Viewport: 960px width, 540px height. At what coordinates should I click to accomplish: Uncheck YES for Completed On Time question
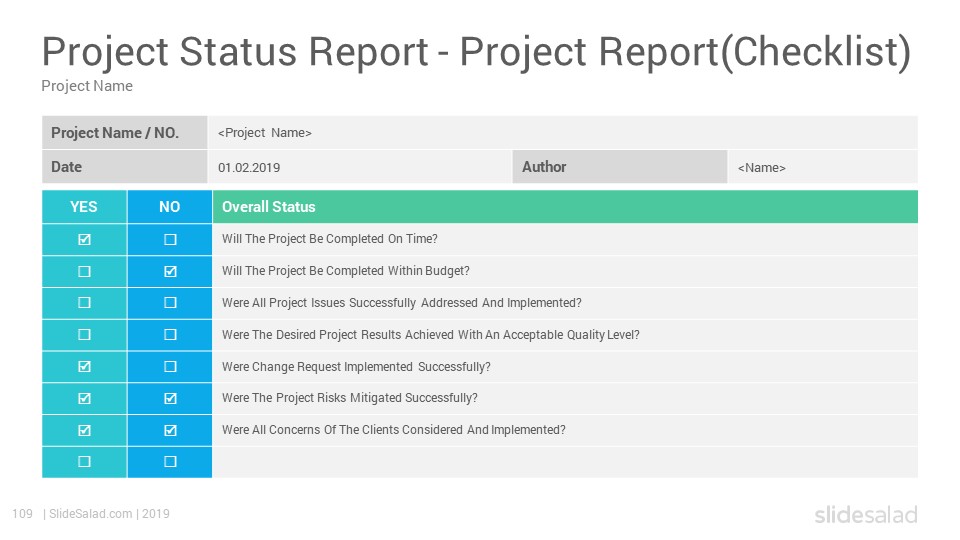(84, 239)
